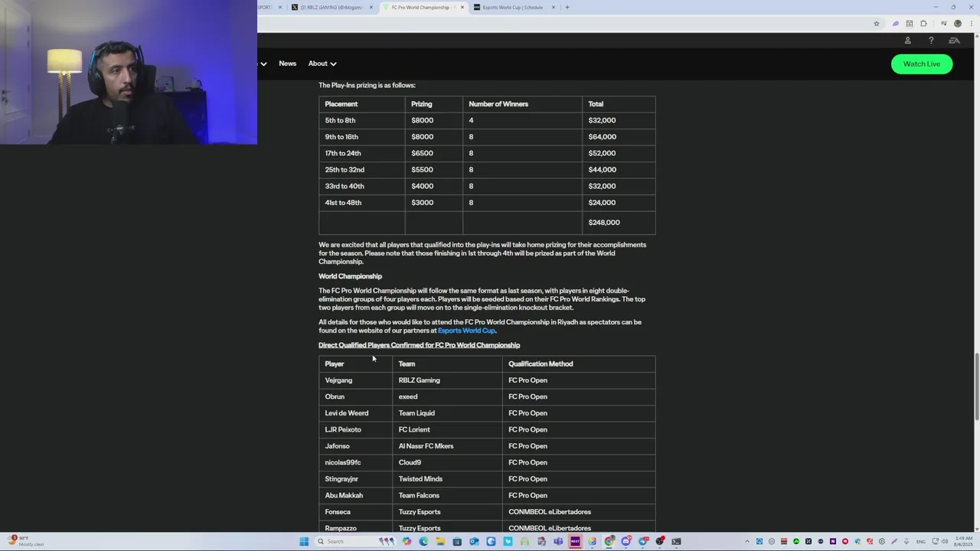Viewport: 980px width, 551px height.
Task: Click the Levi de Weerd cell
Action: coord(355,413)
